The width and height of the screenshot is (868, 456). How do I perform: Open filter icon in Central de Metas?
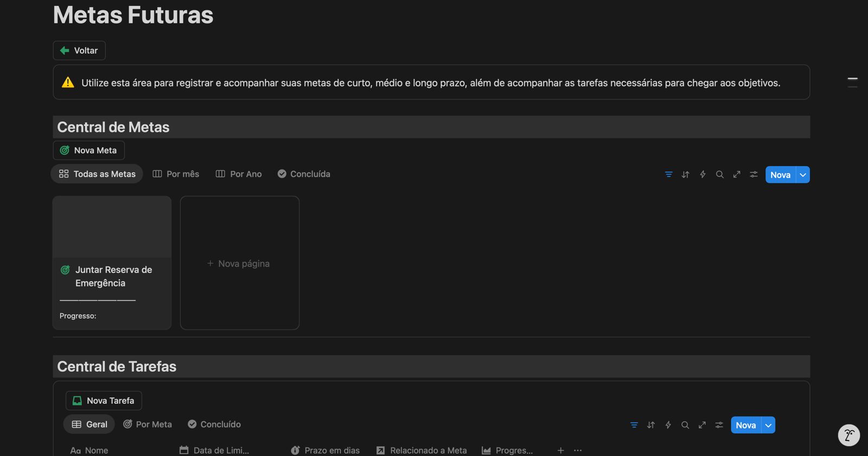pyautogui.click(x=668, y=175)
